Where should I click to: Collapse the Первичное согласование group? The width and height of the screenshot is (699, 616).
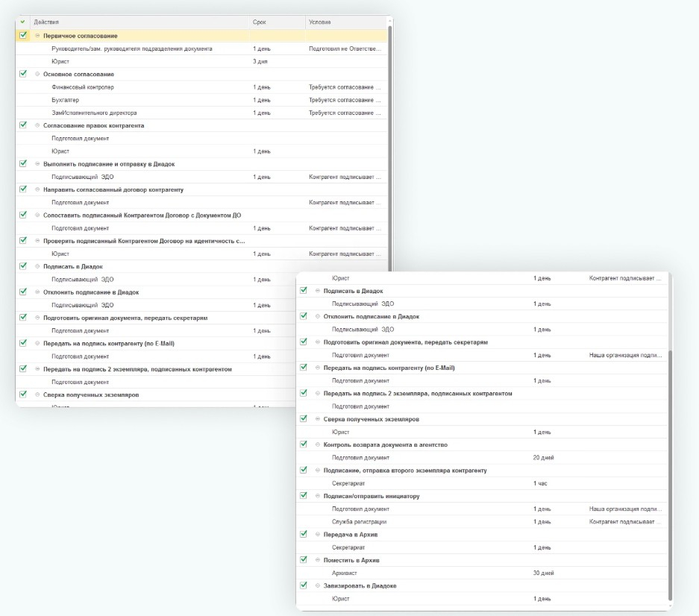[x=37, y=36]
